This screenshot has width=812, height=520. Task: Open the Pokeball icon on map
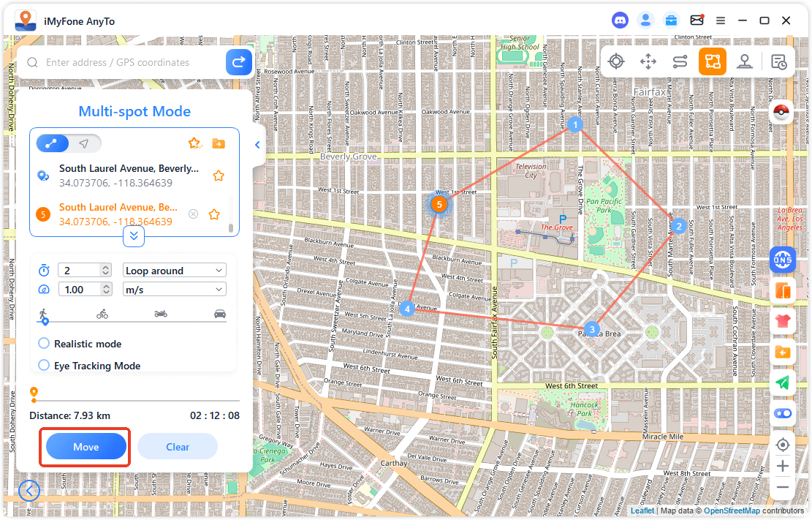[x=782, y=113]
